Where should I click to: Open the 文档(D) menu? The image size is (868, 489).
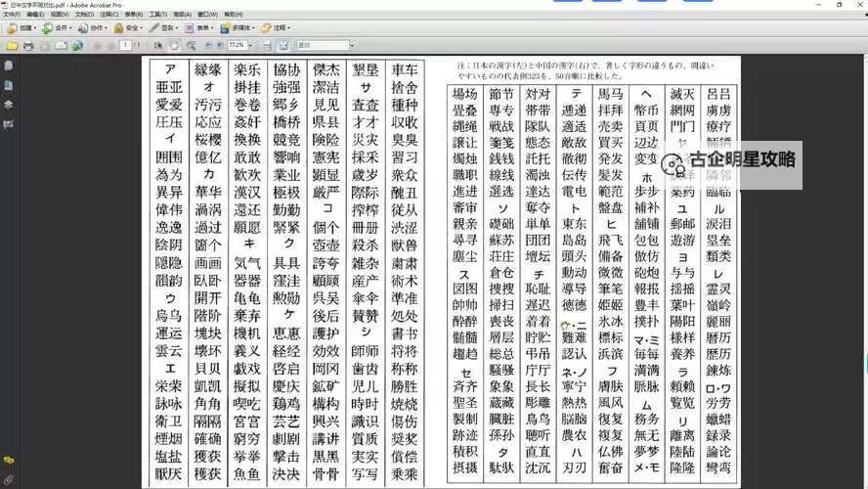(x=84, y=15)
